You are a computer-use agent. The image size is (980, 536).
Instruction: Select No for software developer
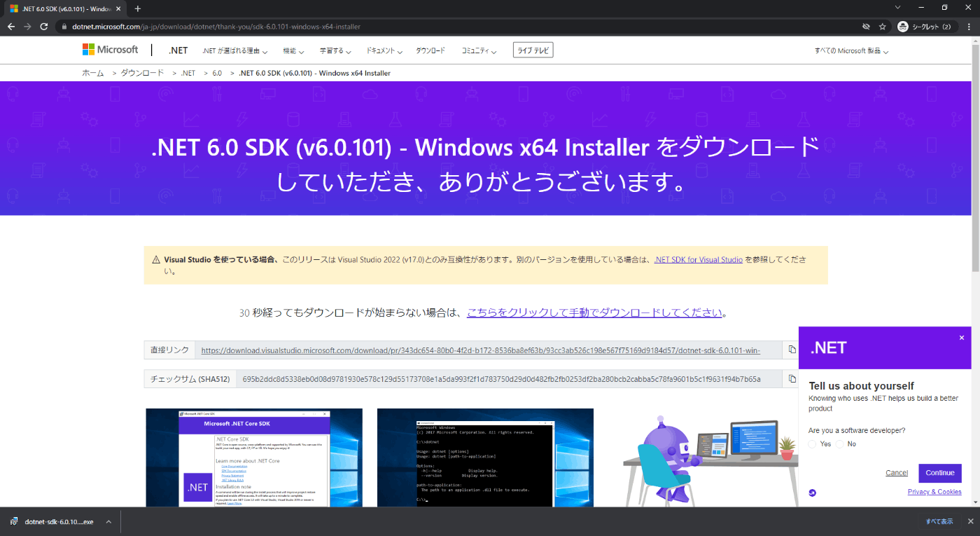[839, 444]
